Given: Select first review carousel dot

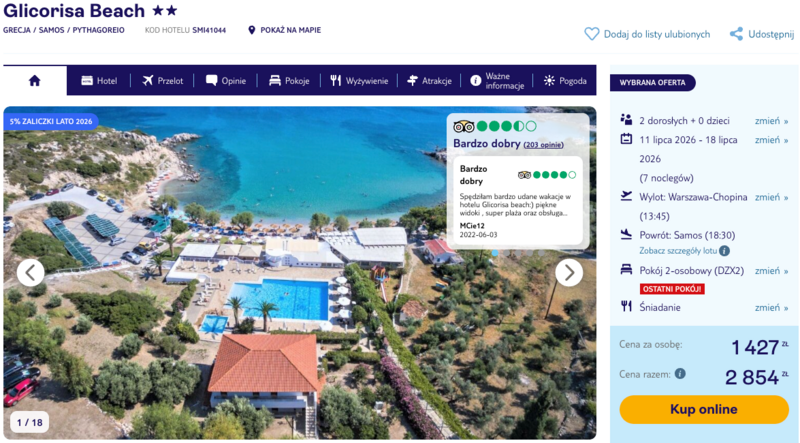Looking at the screenshot, I should [x=494, y=253].
